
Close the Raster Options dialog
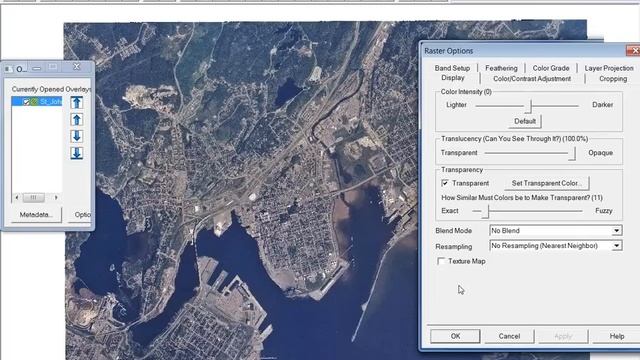click(x=634, y=51)
